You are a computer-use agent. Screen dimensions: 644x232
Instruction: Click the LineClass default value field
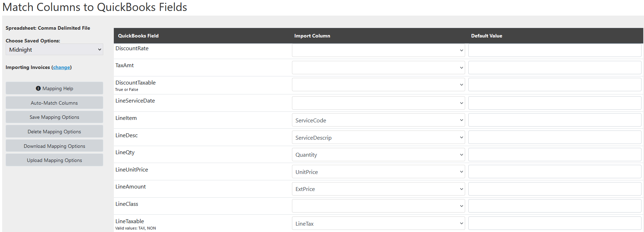pyautogui.click(x=555, y=206)
